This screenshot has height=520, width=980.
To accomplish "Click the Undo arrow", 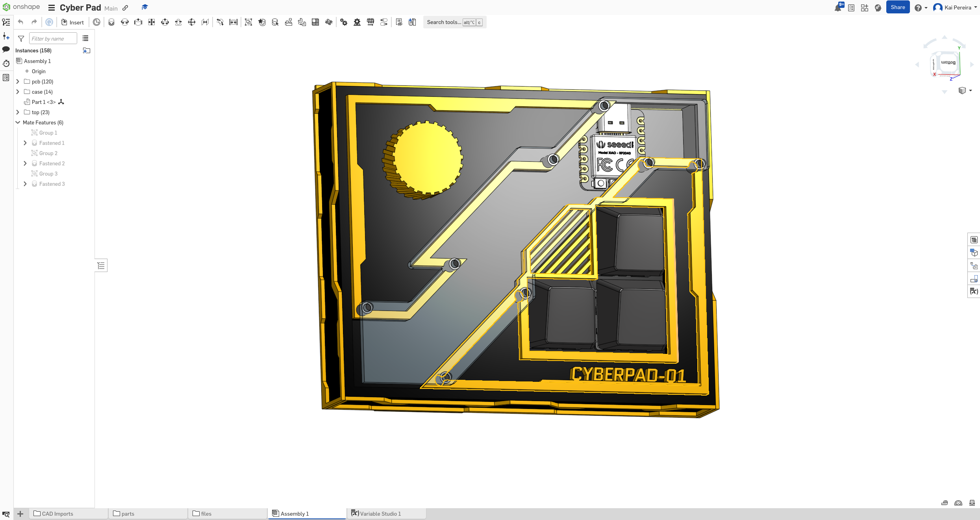I will [21, 22].
